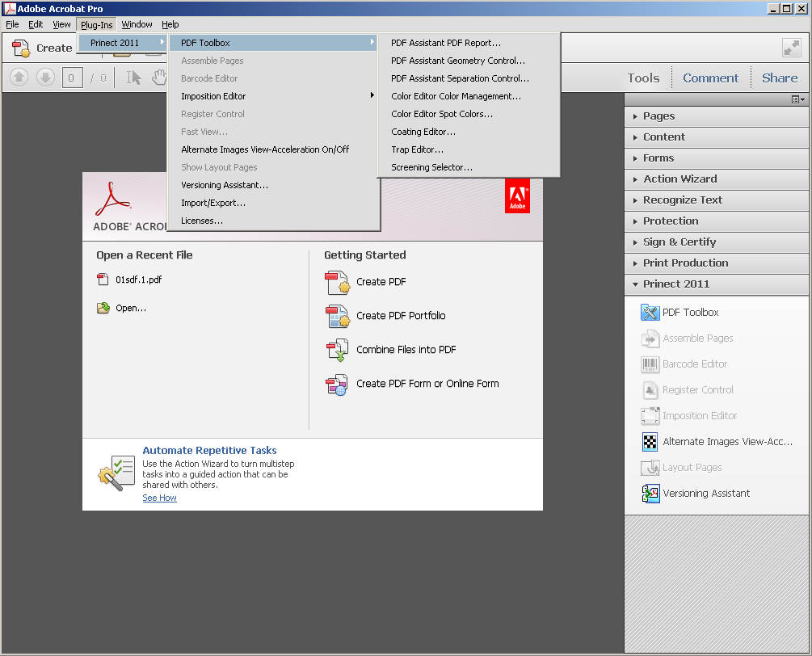Click the next page down arrow
This screenshot has height=656, width=812.
tap(45, 78)
